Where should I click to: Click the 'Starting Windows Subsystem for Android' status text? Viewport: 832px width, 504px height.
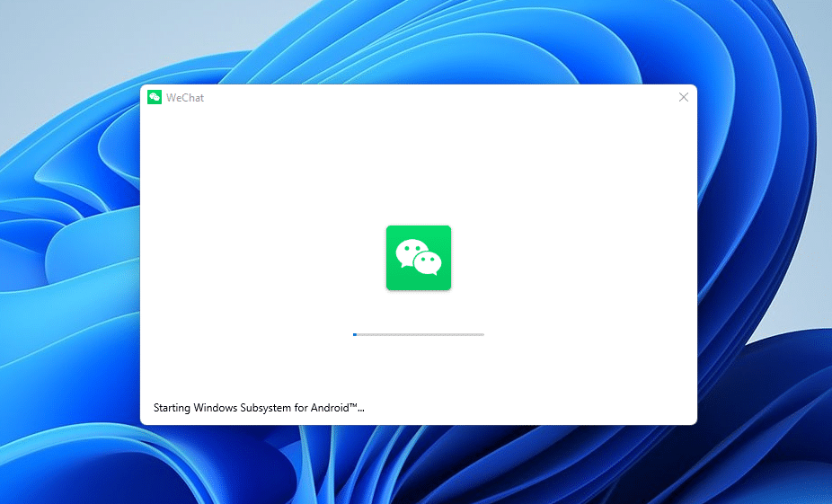click(259, 408)
